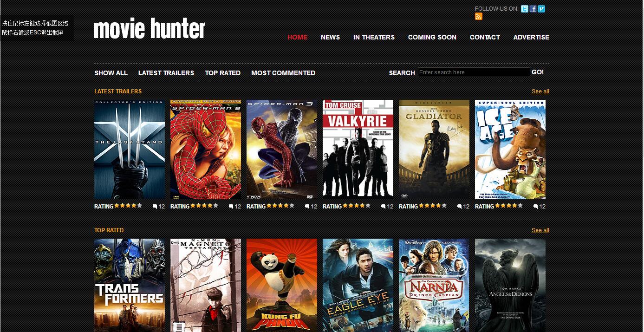This screenshot has width=644, height=332.
Task: Click the comment icon under Spider-Man 3 poster
Action: coord(307,207)
